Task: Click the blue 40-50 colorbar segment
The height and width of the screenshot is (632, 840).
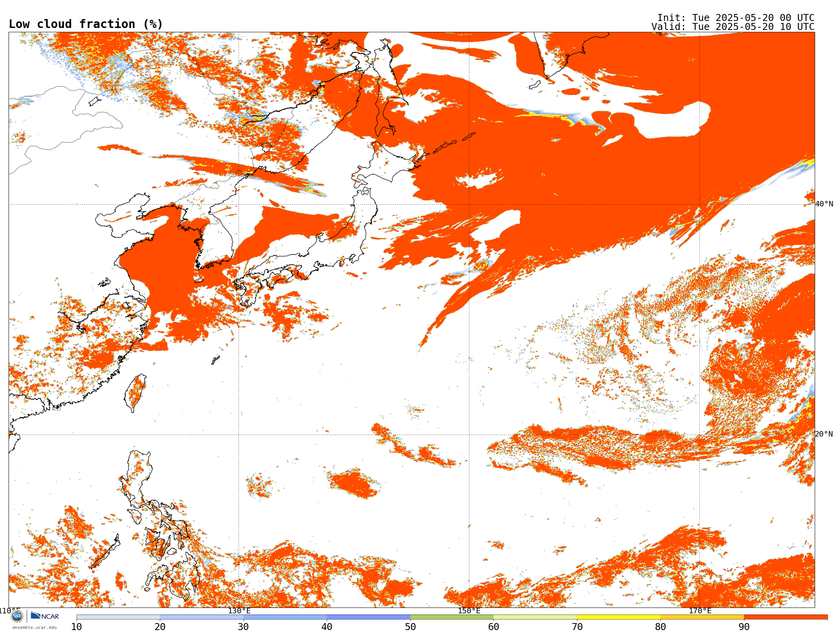Action: click(369, 617)
